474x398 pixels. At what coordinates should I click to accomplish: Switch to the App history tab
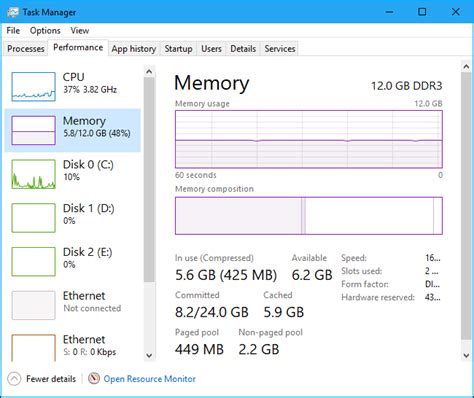coord(134,49)
